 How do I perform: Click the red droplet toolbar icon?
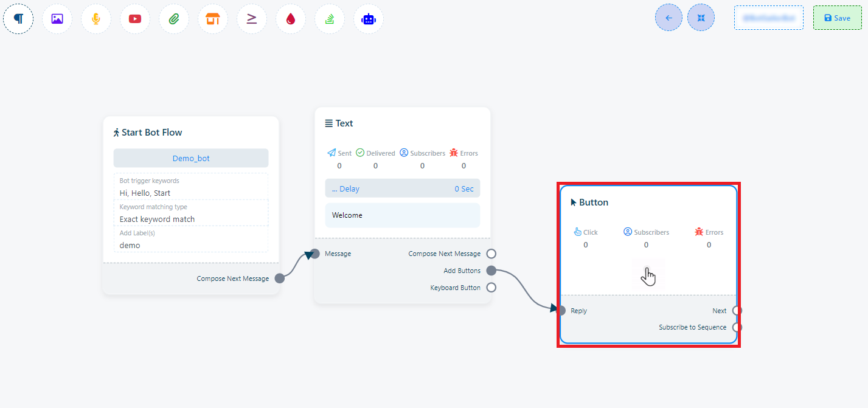tap(291, 19)
